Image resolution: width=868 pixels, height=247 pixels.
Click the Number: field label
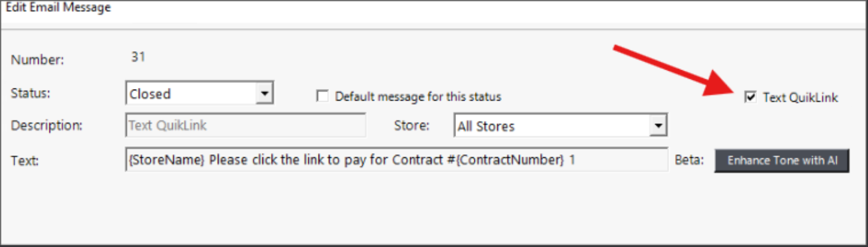pyautogui.click(x=38, y=60)
